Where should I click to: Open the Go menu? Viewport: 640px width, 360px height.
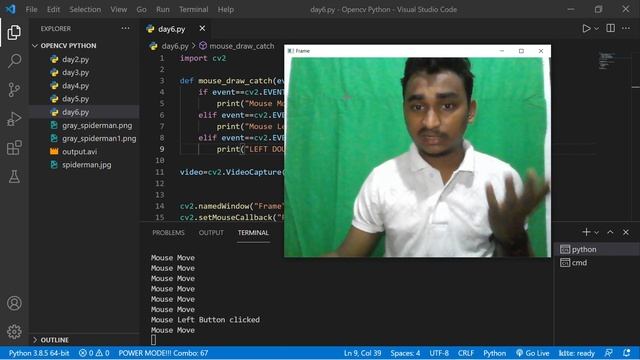pyautogui.click(x=141, y=9)
